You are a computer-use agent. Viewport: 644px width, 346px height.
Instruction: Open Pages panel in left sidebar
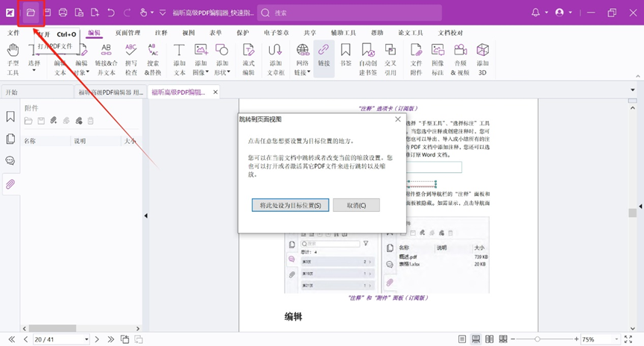click(x=10, y=139)
